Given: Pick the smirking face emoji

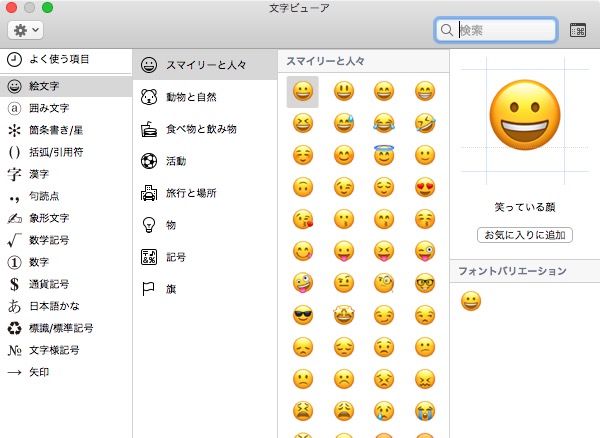Looking at the screenshot, I should click(384, 315).
